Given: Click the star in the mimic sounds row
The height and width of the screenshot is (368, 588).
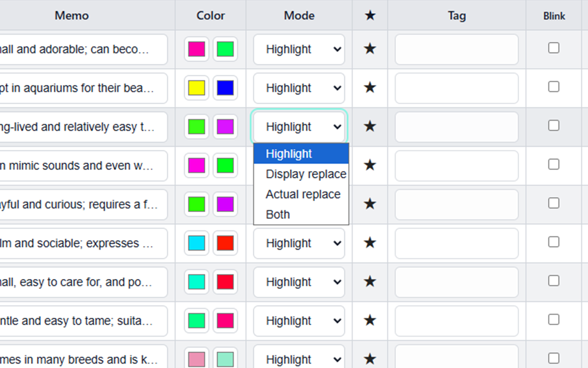Looking at the screenshot, I should [370, 165].
